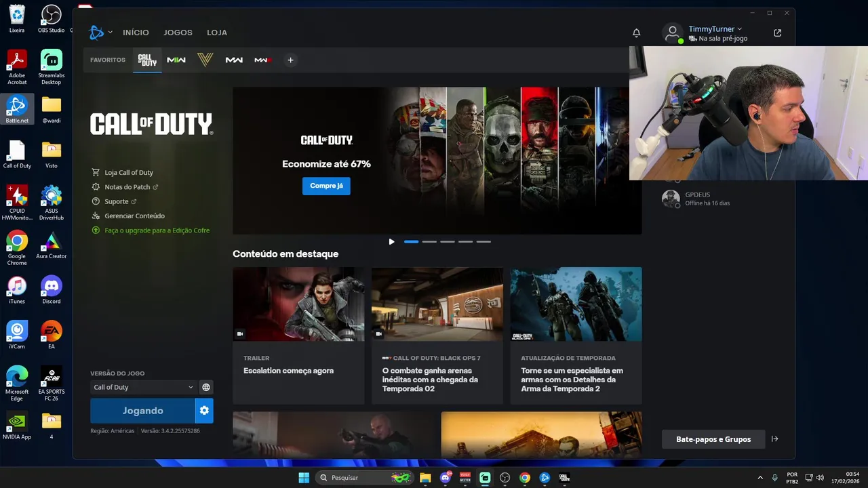Image resolution: width=868 pixels, height=488 pixels.
Task: Open the Temporada 2 weapon details thumbnail
Action: [576, 304]
